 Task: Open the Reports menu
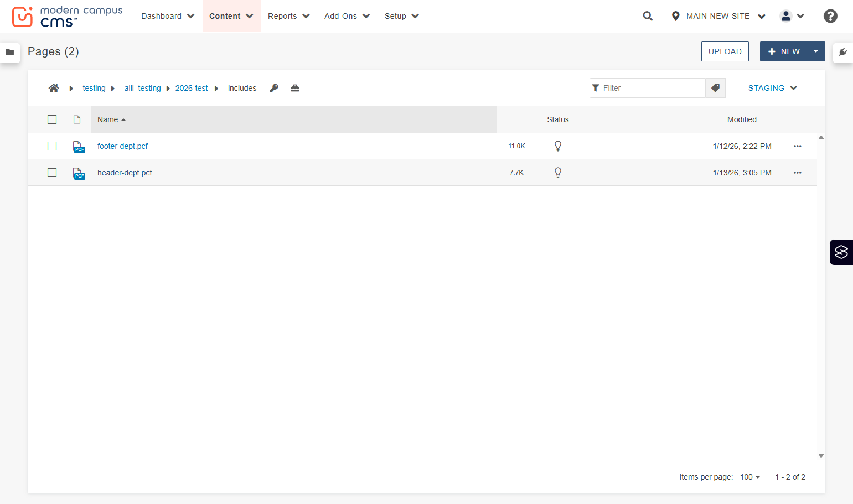pyautogui.click(x=289, y=16)
